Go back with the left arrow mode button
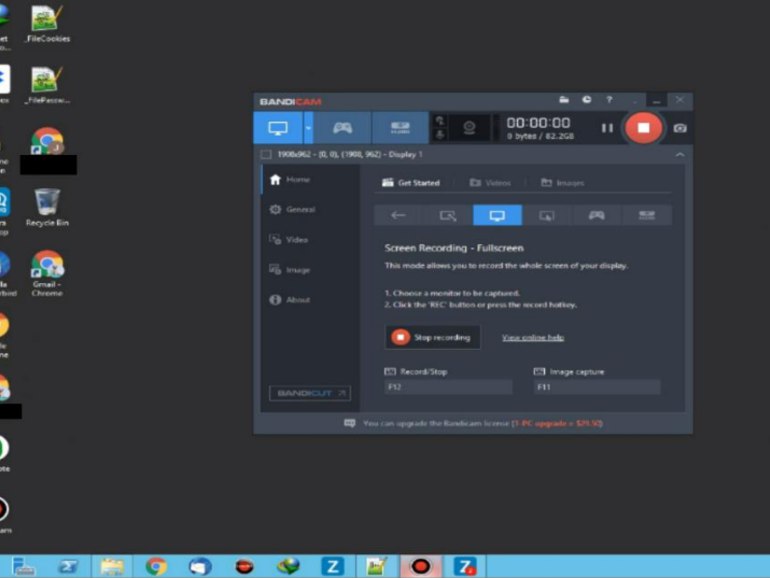Viewport: 770px width, 578px height. pyautogui.click(x=398, y=216)
